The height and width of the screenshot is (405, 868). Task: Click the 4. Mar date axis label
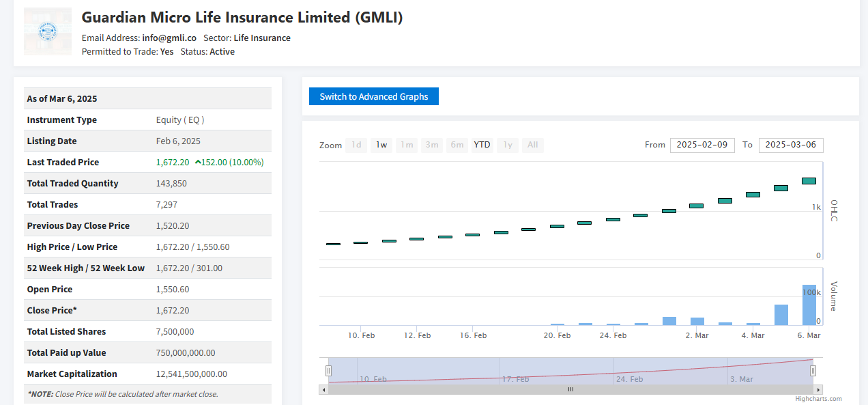click(753, 335)
